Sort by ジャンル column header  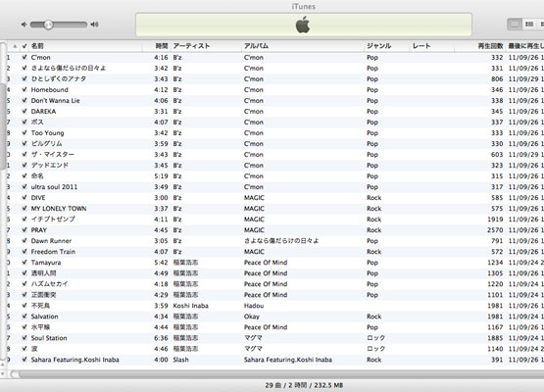pyautogui.click(x=379, y=46)
